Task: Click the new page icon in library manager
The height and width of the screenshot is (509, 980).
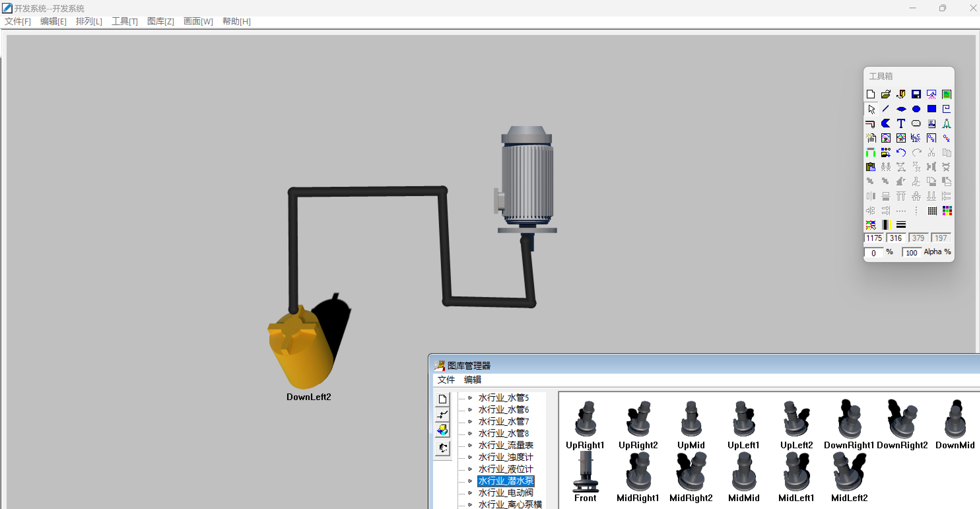Action: tap(442, 399)
